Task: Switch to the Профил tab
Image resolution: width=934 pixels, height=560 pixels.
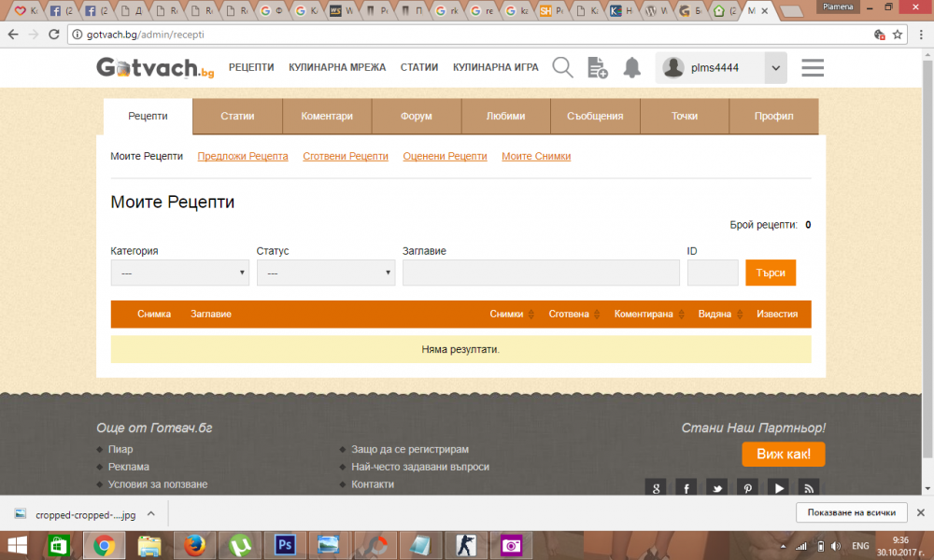Action: [x=773, y=116]
